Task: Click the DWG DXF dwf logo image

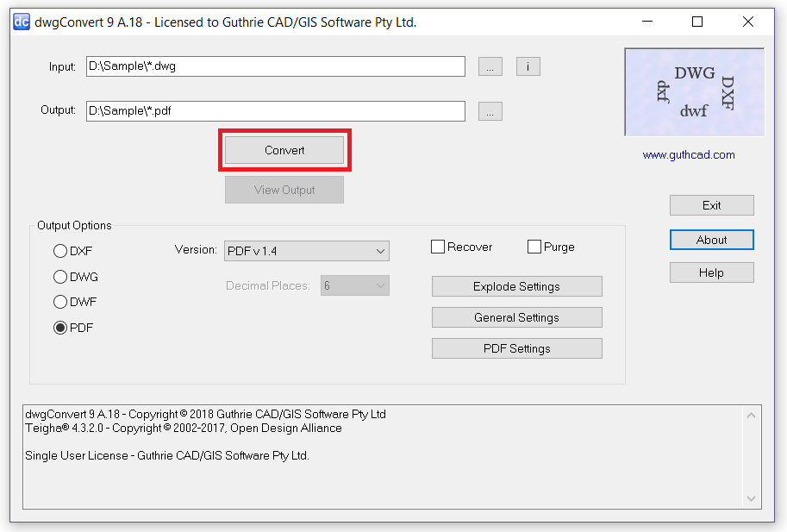Action: click(695, 92)
